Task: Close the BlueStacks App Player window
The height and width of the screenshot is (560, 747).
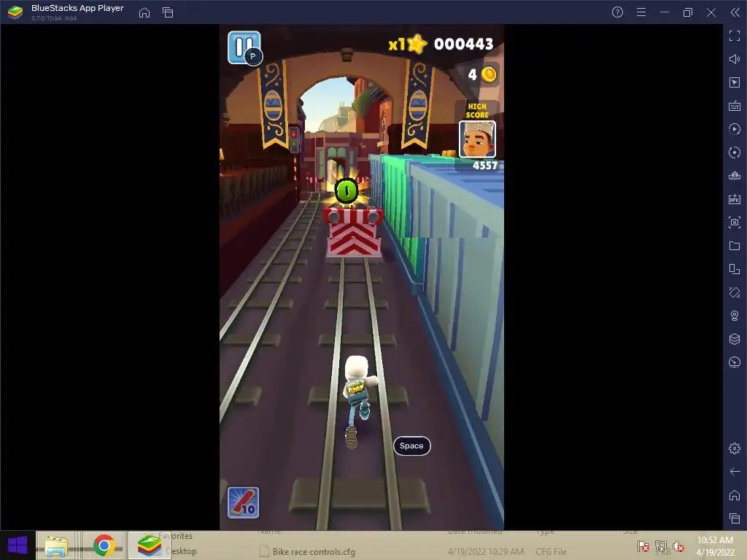Action: [711, 12]
